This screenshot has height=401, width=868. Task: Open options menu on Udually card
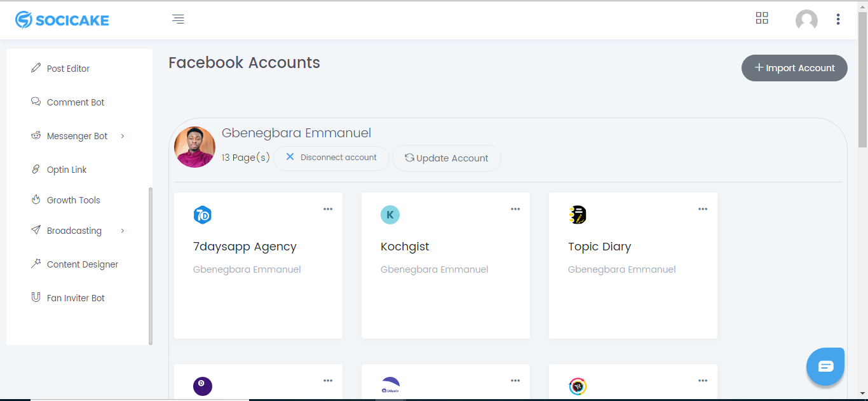coord(515,381)
